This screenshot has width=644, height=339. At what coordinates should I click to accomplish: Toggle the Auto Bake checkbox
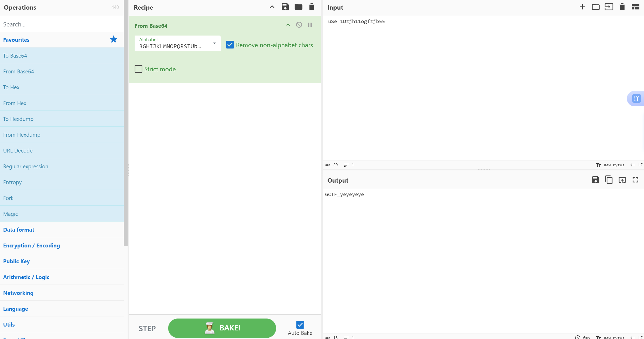point(300,325)
